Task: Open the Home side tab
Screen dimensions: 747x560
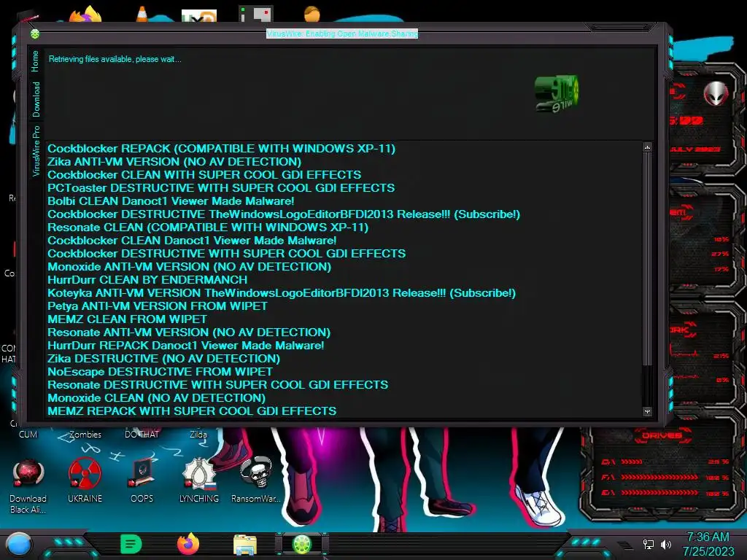Action: click(35, 61)
